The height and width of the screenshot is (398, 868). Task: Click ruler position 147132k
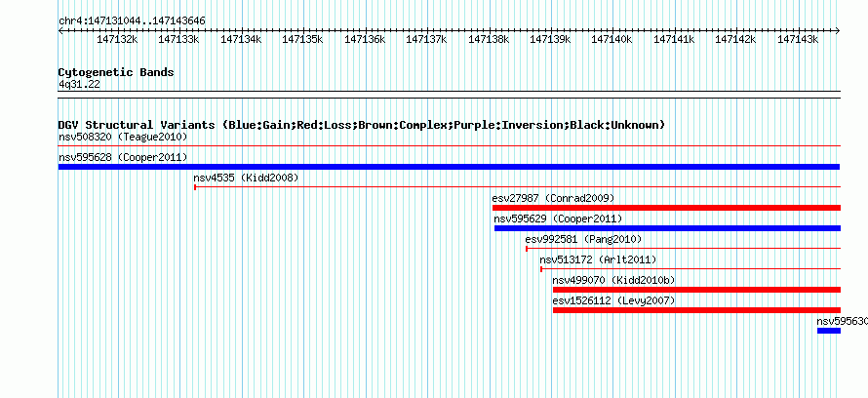click(x=117, y=39)
